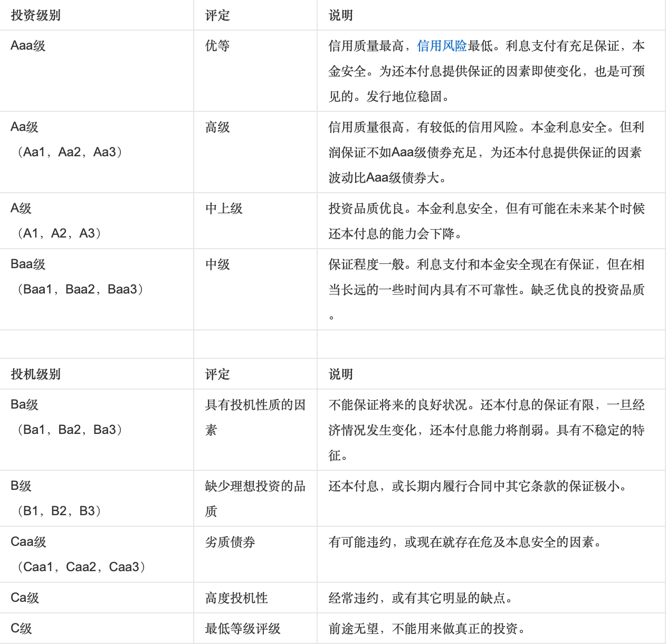Select the 中级 rating cell
The image size is (667, 644).
[217, 264]
